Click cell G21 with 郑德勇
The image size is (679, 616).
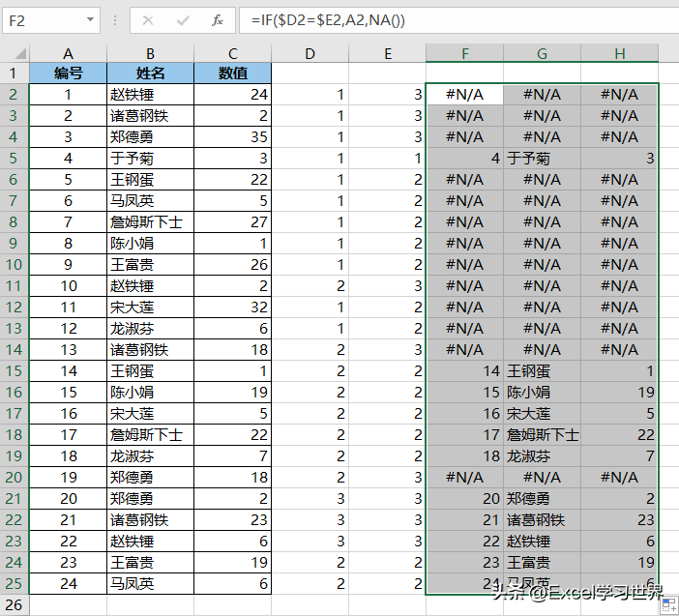click(x=543, y=498)
